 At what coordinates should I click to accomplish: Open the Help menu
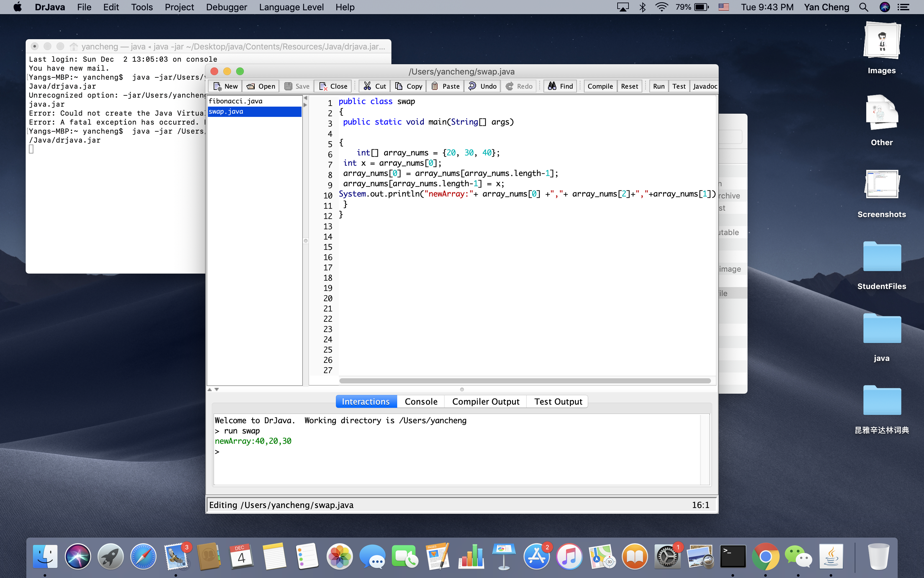pyautogui.click(x=345, y=7)
